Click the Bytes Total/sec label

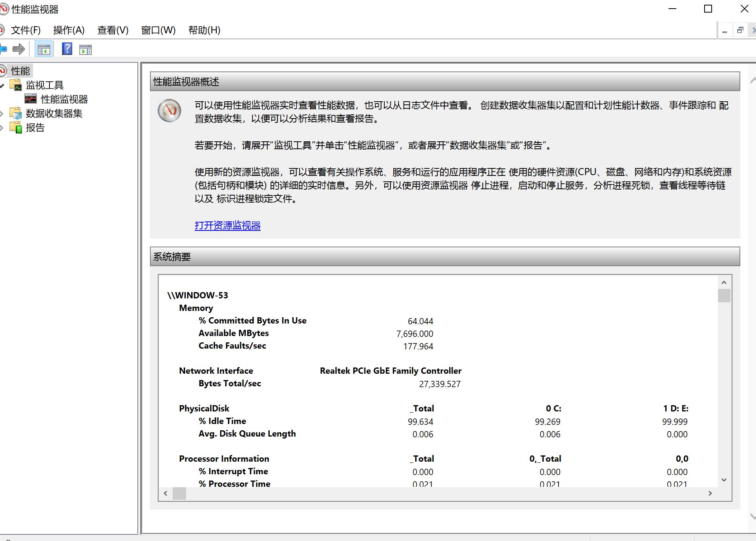230,383
